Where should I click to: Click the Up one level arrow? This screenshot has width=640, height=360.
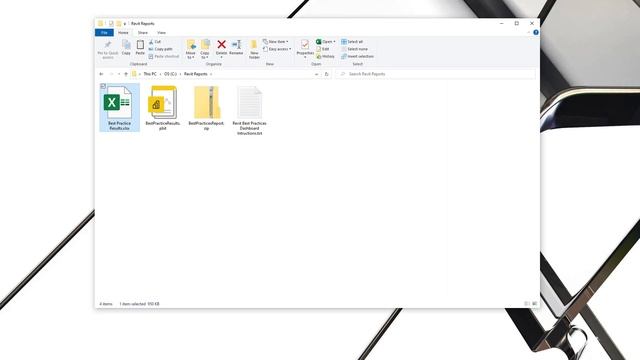126,74
